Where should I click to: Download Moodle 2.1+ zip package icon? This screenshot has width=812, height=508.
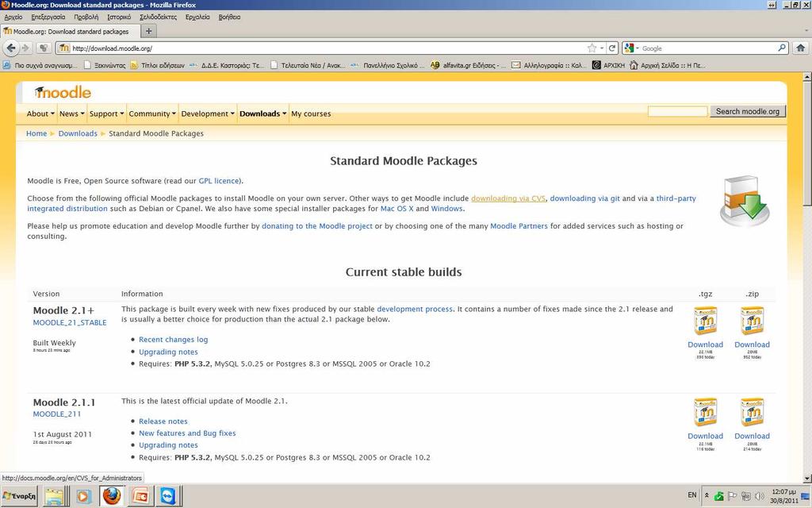click(x=752, y=321)
